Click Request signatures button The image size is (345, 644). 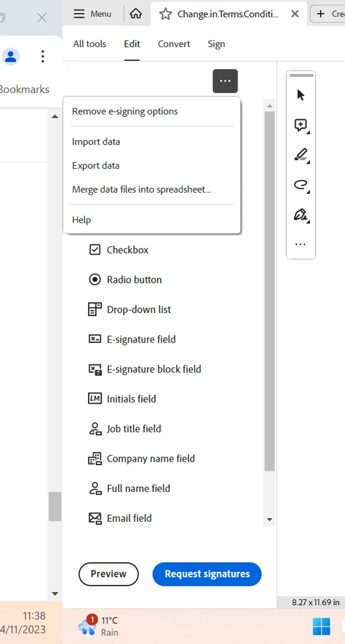click(x=207, y=574)
